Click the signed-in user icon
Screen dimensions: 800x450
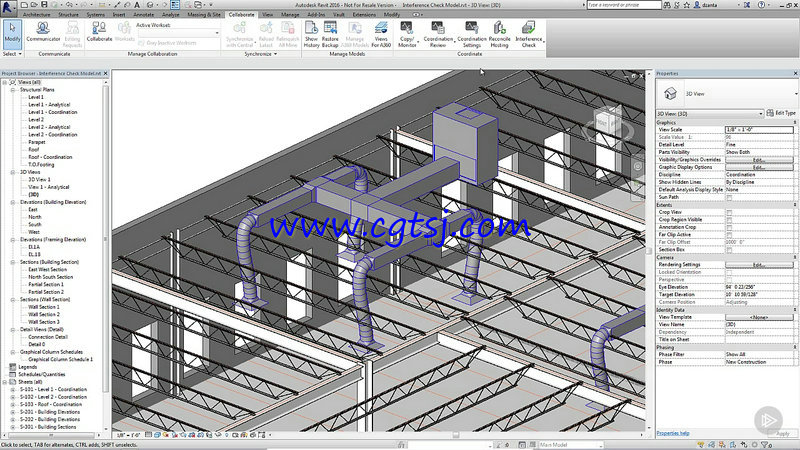tap(697, 5)
